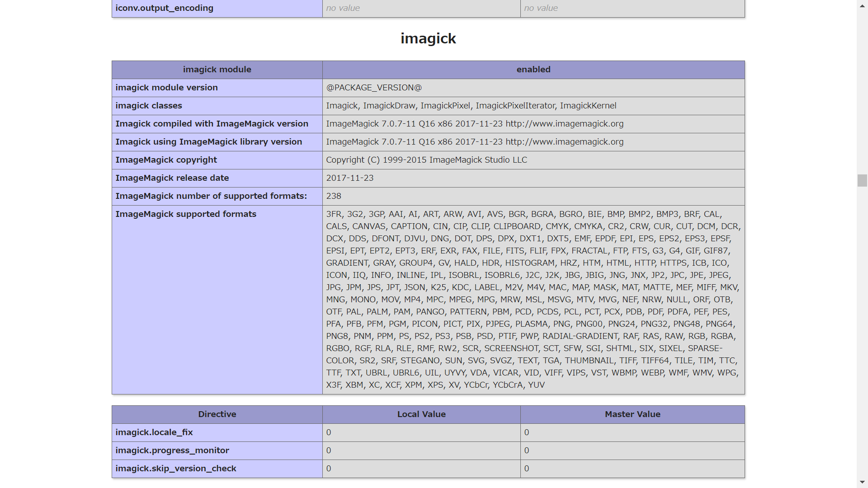The image size is (868, 488).
Task: Click the enabled status cell
Action: click(x=533, y=70)
